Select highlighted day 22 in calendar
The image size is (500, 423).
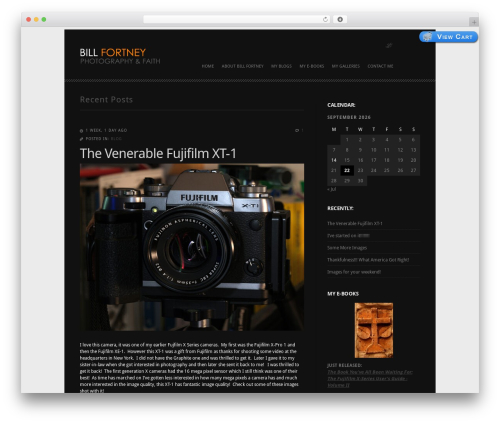click(347, 170)
